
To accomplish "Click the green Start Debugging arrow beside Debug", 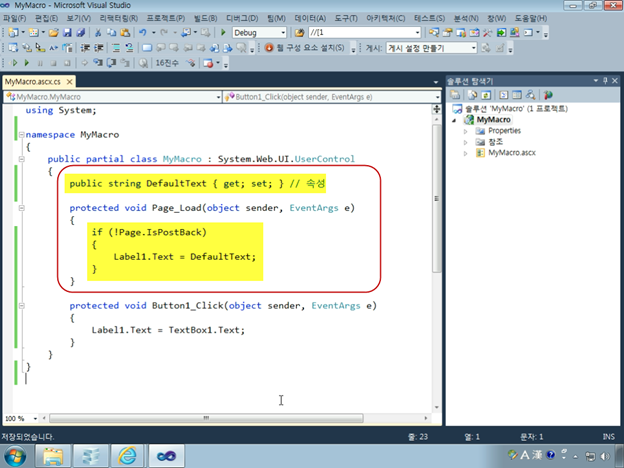I will click(x=223, y=32).
